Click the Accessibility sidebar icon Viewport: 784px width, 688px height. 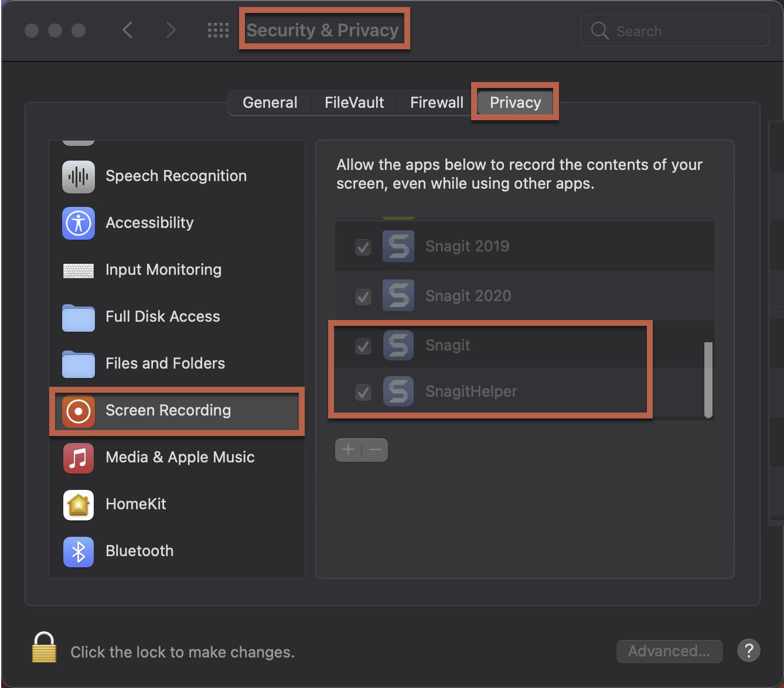(78, 223)
